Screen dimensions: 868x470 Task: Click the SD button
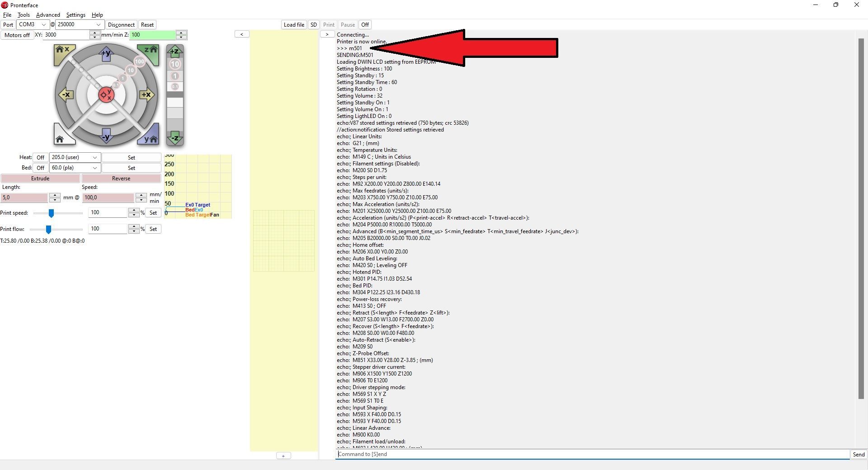point(314,25)
